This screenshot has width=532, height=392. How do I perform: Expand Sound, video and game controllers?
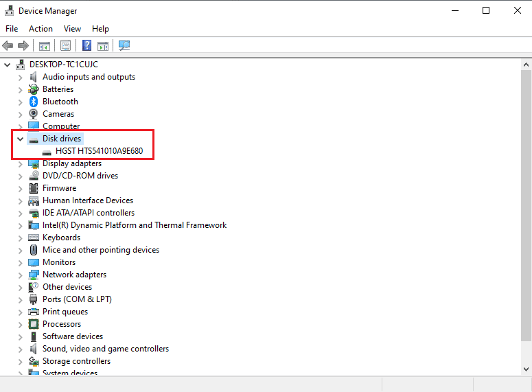21,349
